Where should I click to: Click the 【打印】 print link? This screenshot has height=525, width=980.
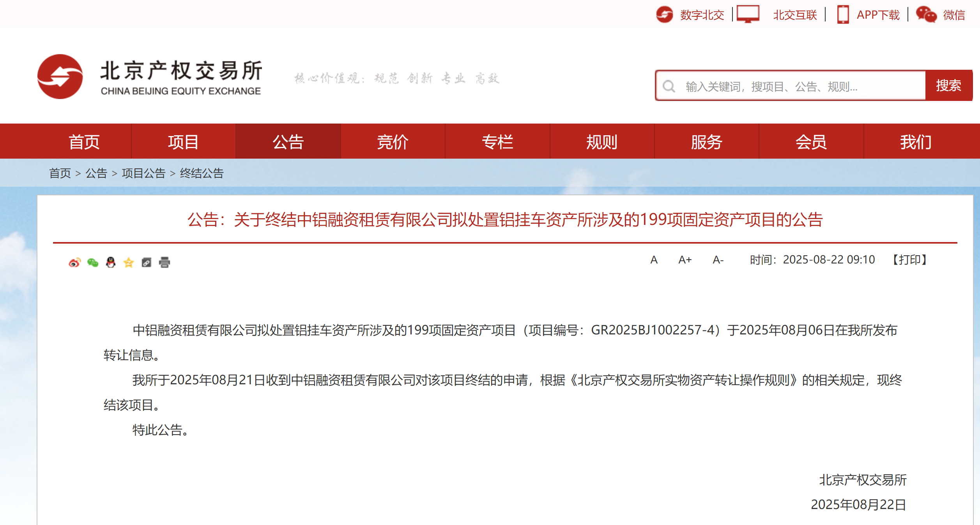click(x=910, y=260)
